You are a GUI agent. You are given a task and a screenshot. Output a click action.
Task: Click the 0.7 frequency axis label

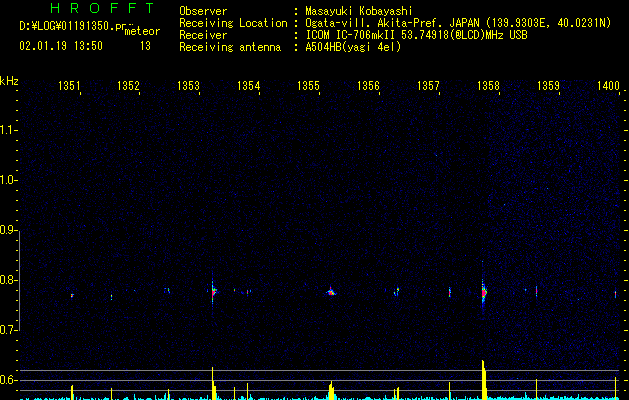point(9,330)
